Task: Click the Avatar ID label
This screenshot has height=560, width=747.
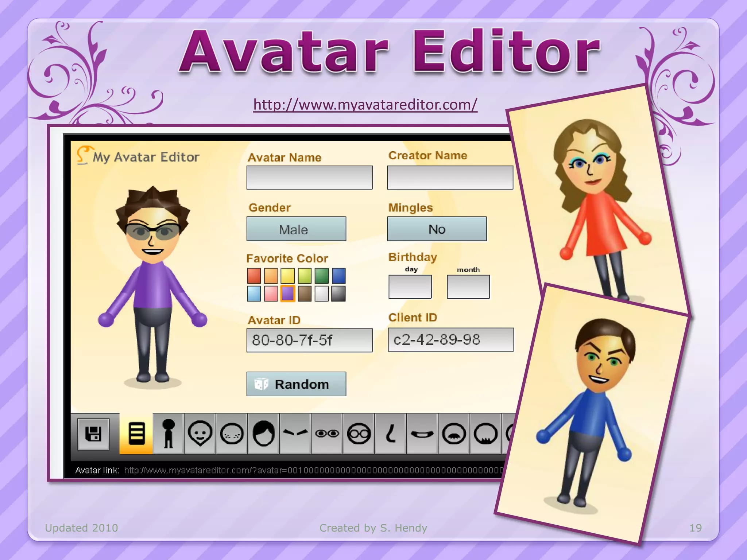Action: pyautogui.click(x=274, y=320)
